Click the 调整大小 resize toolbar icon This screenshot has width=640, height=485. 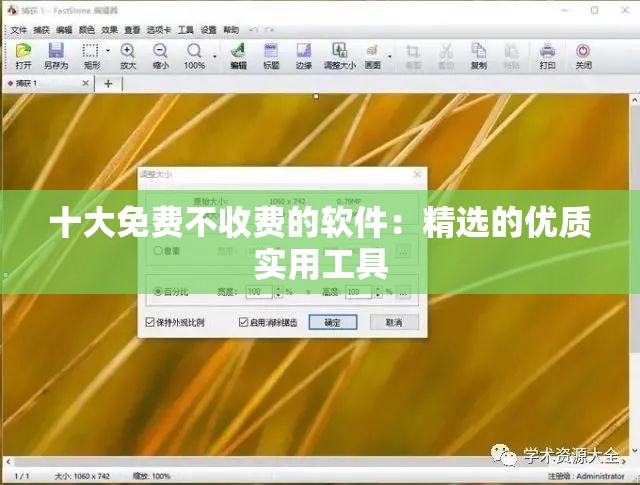coord(340,56)
